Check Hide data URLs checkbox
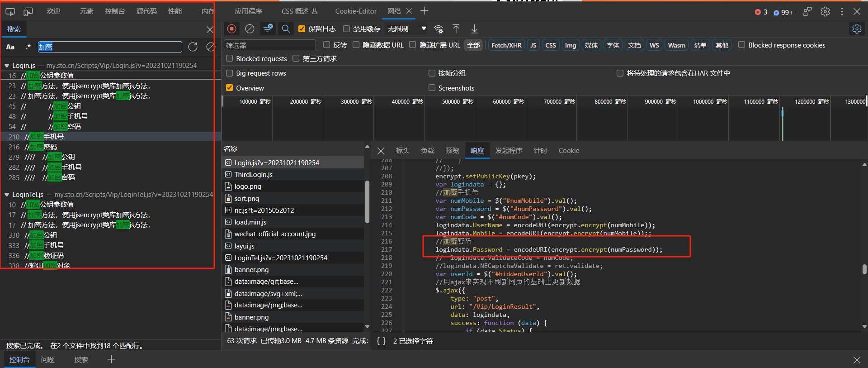The width and height of the screenshot is (868, 368). tap(356, 45)
